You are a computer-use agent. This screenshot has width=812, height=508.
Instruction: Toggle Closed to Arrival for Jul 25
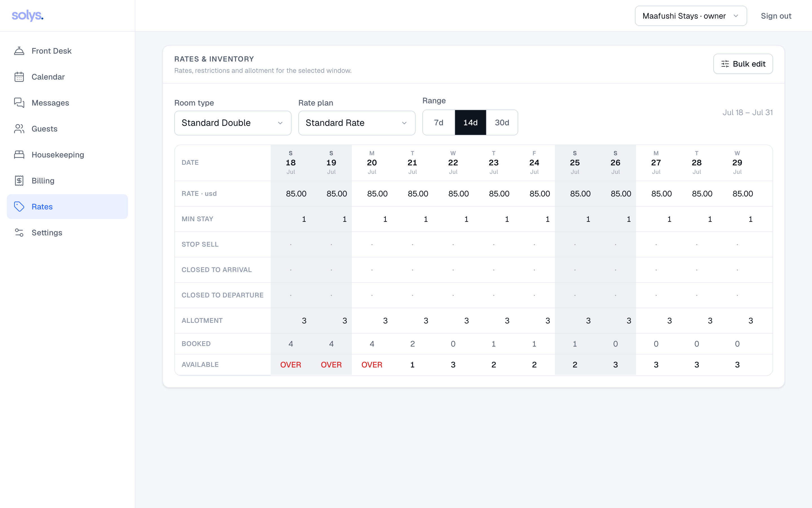[575, 270]
